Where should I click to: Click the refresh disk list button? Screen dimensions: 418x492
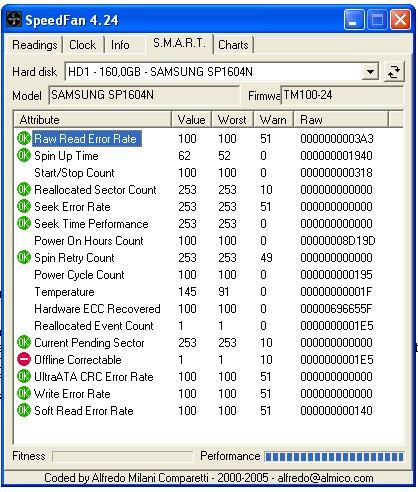click(394, 71)
